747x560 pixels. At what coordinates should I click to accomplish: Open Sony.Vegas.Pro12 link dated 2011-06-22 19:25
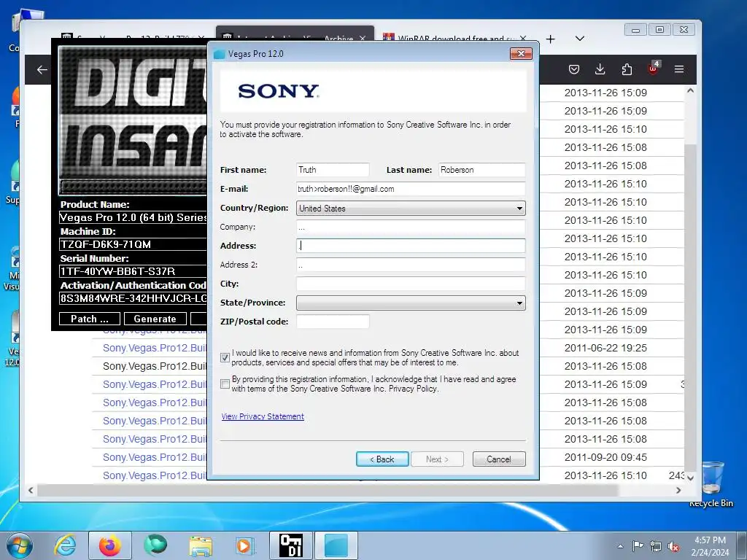(x=155, y=348)
